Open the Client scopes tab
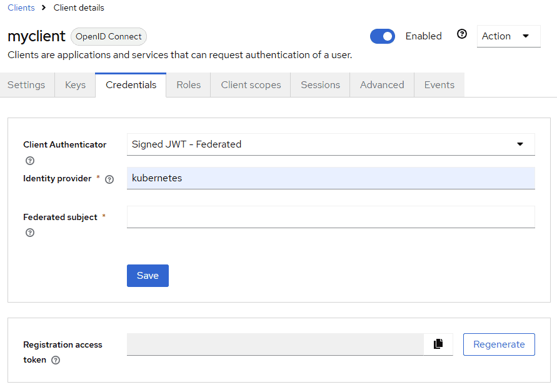 [251, 85]
